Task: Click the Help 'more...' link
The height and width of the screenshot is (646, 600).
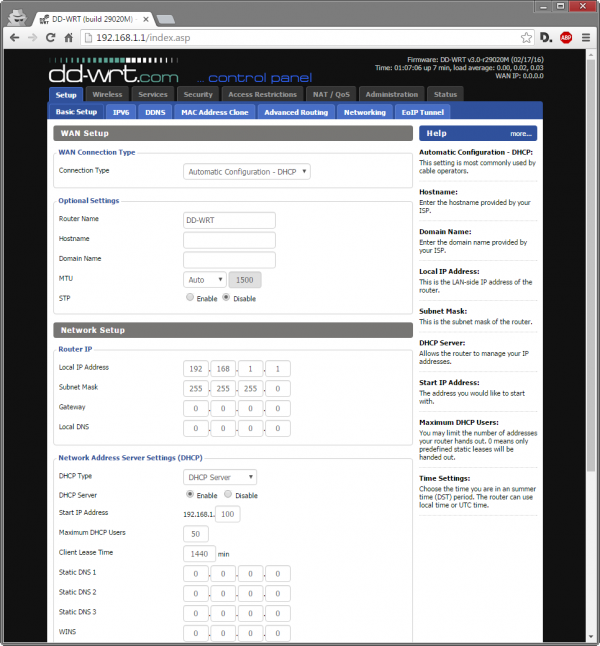Action: coord(520,133)
